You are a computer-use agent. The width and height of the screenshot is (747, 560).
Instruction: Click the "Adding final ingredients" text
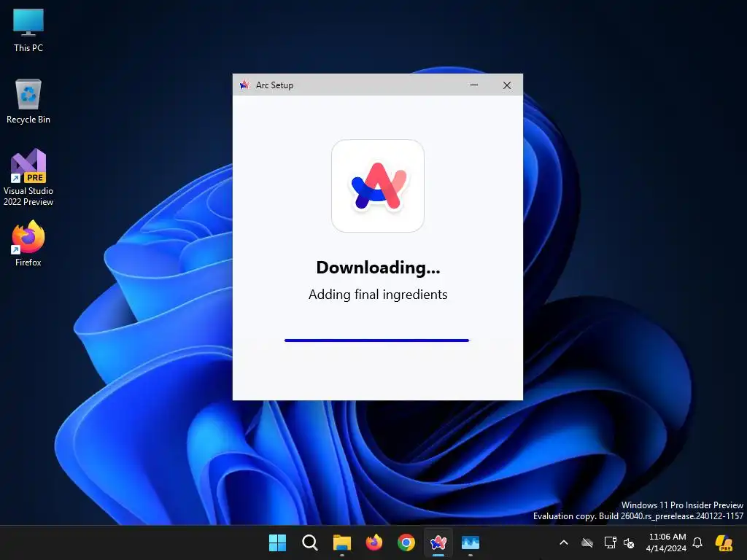[x=378, y=295]
